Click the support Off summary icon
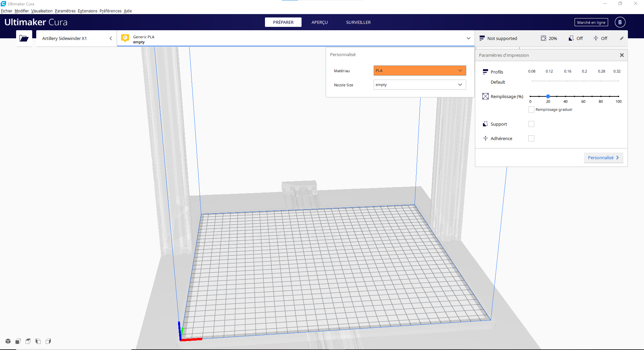Viewport: 644px width, 350px height. [571, 38]
